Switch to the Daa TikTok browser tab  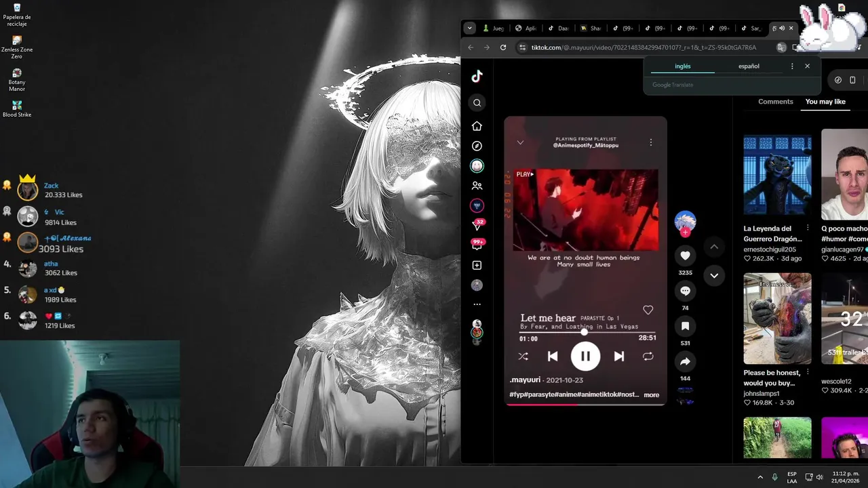(x=559, y=28)
